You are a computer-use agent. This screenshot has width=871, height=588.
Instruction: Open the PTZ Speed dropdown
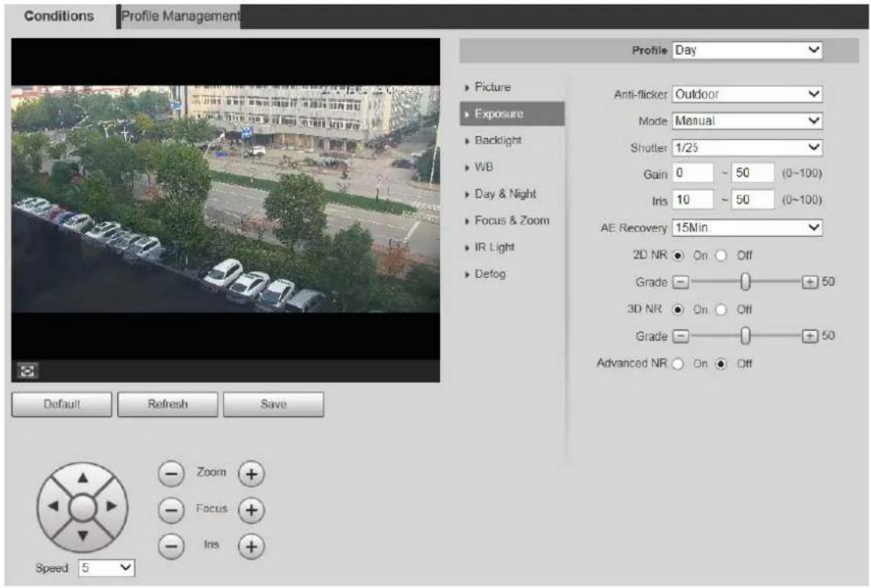coord(107,567)
